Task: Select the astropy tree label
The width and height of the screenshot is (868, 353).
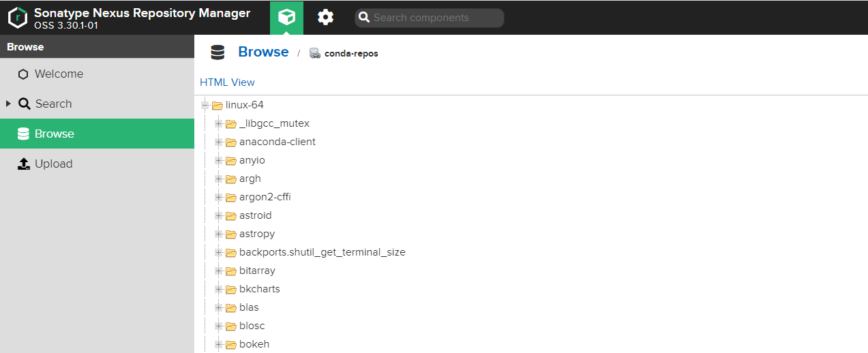Action: click(257, 234)
